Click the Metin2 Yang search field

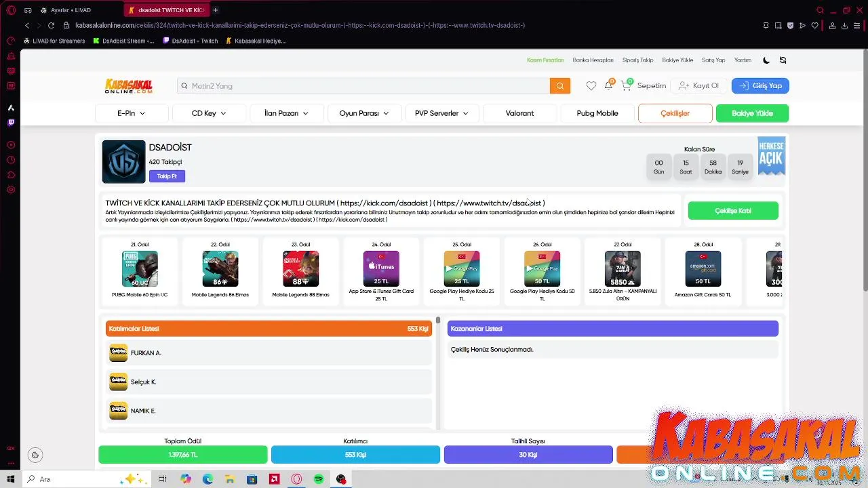(364, 86)
